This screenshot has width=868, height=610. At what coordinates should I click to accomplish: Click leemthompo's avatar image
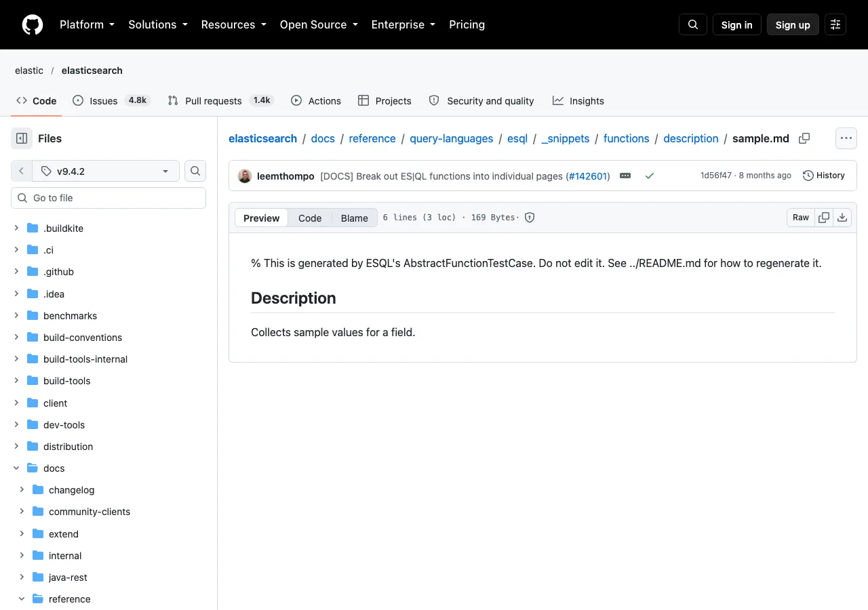point(245,176)
